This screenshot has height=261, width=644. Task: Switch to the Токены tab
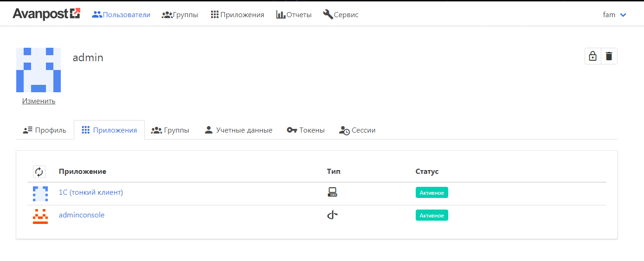pyautogui.click(x=306, y=130)
